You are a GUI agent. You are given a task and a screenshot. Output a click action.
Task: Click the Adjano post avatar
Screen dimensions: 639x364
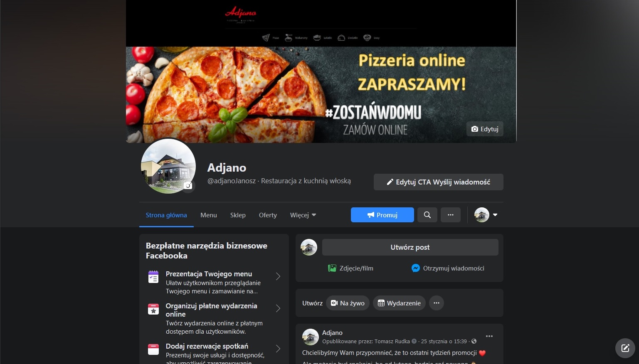[x=310, y=337]
